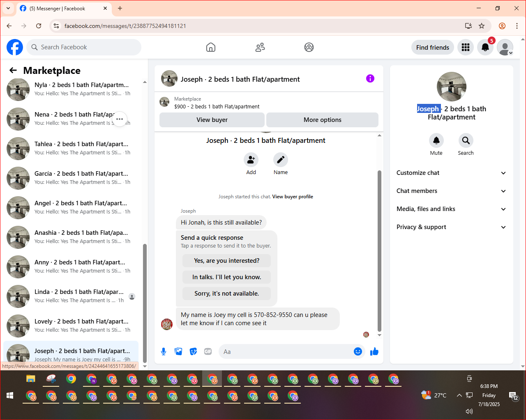Image resolution: width=526 pixels, height=420 pixels.
Task: Open the Facebook menu grid icon
Action: tap(466, 47)
